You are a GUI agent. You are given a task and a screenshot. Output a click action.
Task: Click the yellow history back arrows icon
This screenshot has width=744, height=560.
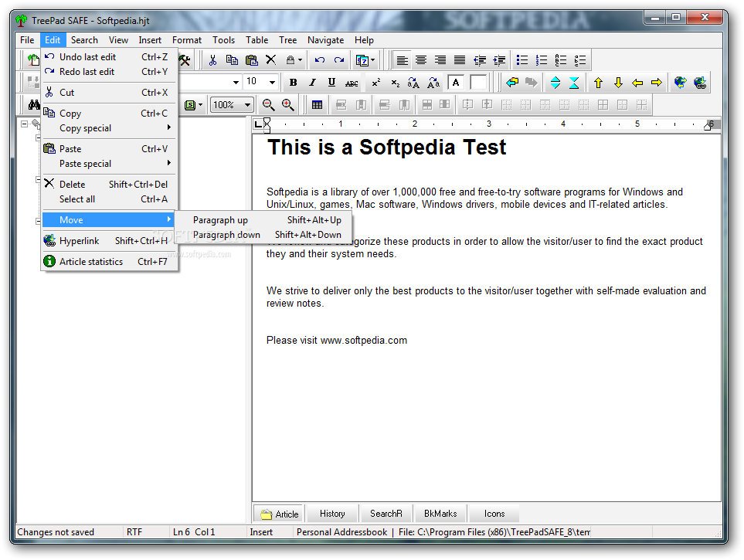click(512, 83)
